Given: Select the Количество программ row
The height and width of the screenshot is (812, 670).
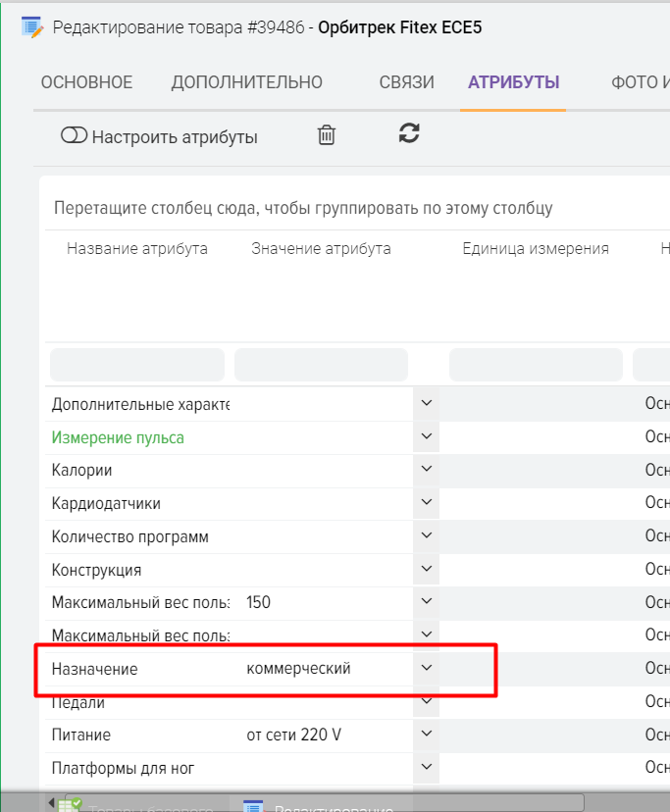Looking at the screenshot, I should point(129,537).
